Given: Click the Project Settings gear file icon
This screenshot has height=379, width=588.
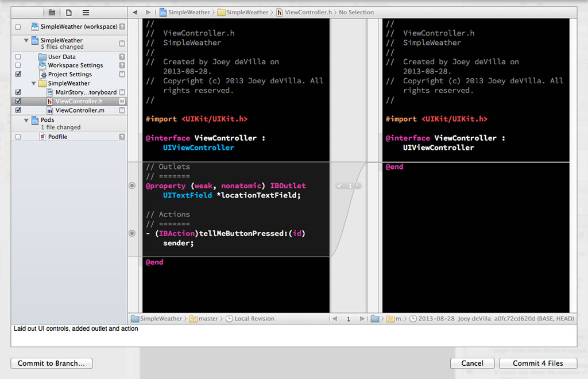Looking at the screenshot, I should pyautogui.click(x=42, y=74).
